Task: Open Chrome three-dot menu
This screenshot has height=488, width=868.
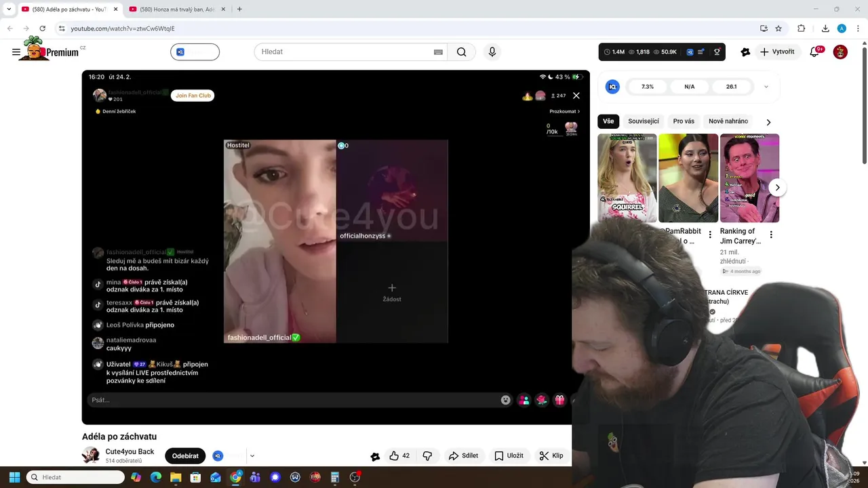Action: coord(858,28)
